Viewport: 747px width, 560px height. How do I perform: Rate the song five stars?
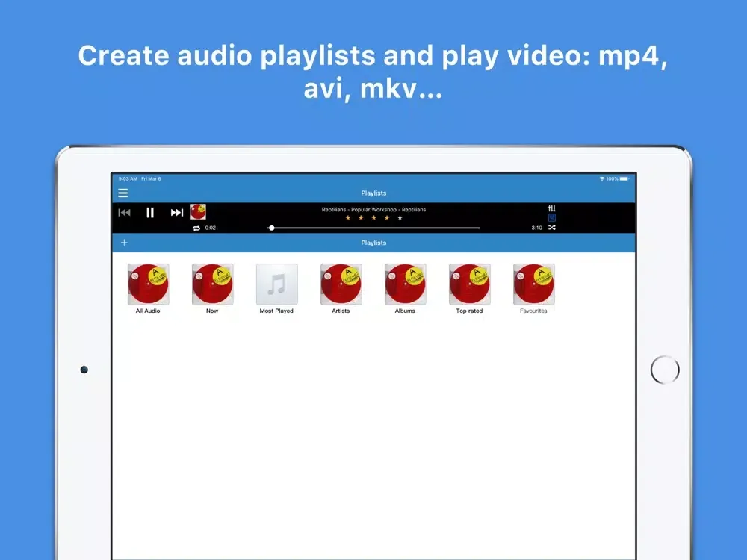point(400,217)
